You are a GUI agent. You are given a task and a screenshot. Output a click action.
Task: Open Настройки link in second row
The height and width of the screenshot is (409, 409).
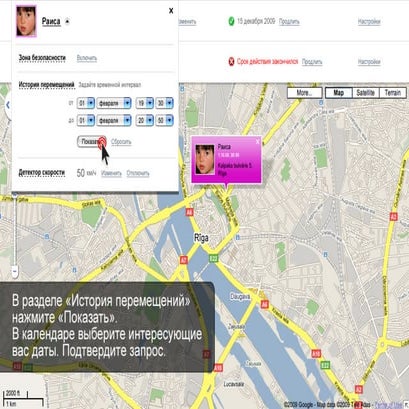pyautogui.click(x=369, y=62)
